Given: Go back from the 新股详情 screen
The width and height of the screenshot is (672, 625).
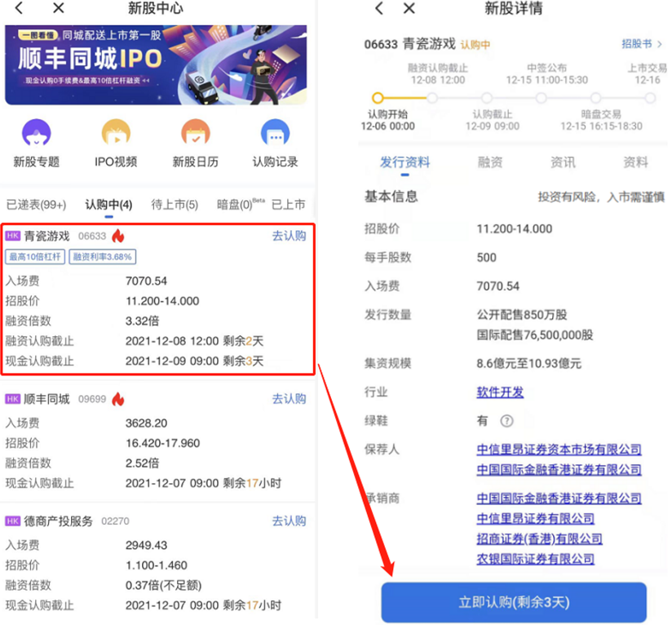Looking at the screenshot, I should [379, 7].
